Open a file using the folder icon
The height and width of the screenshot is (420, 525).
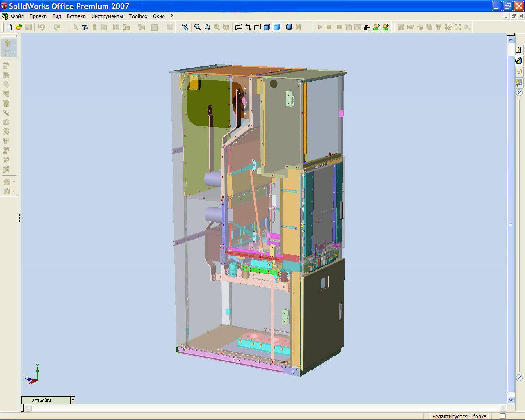18,27
